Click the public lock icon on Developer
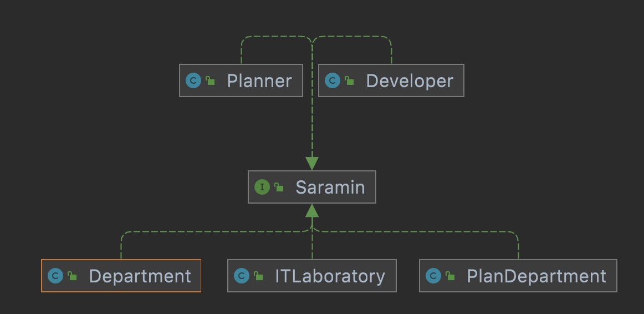 click(349, 80)
